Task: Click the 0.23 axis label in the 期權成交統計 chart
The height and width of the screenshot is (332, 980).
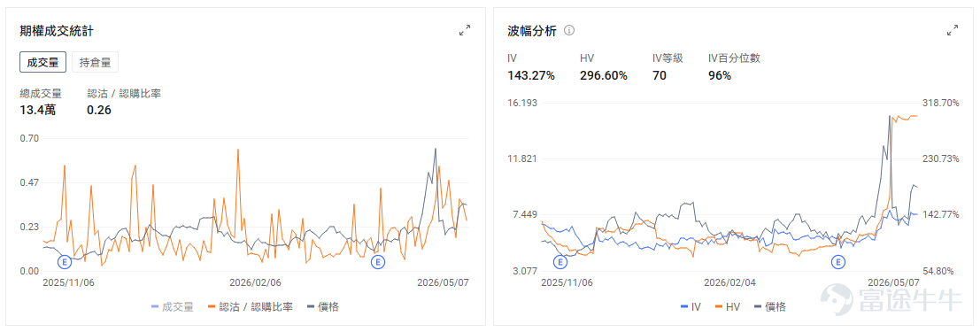Action: click(28, 227)
